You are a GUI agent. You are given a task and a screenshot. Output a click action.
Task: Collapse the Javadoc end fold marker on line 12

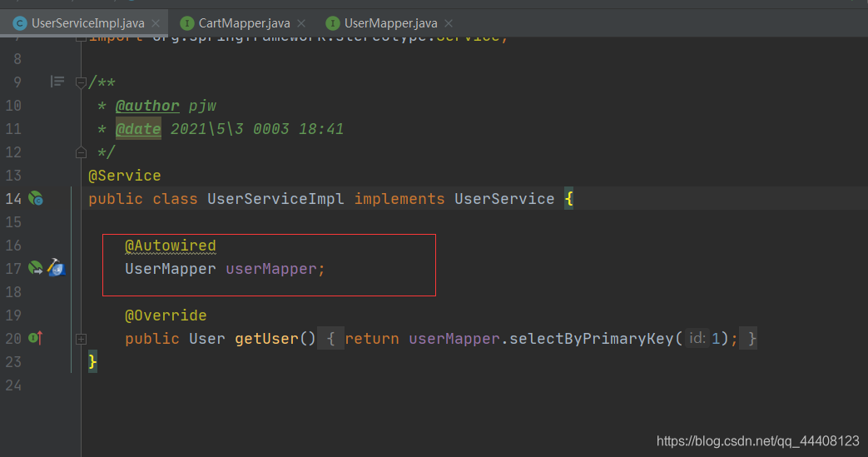(81, 152)
